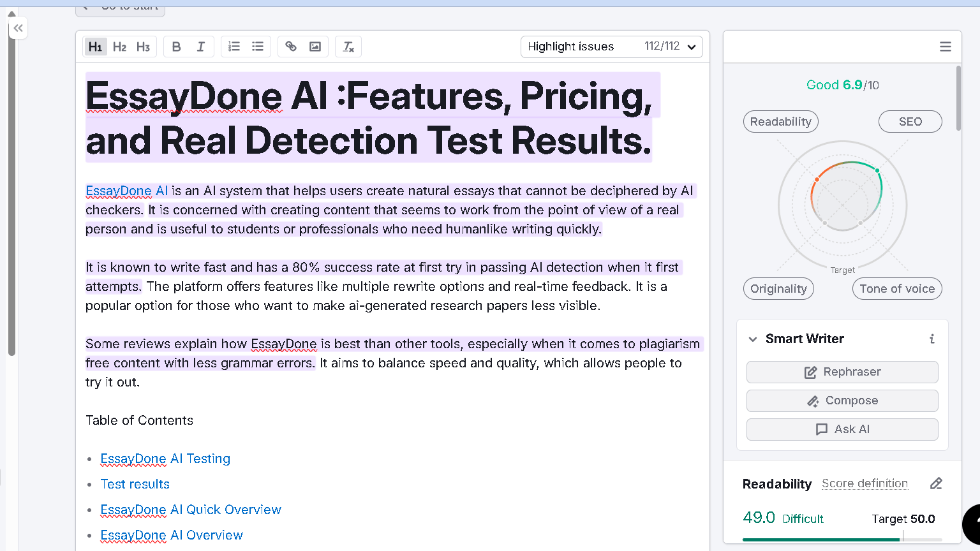Toggle the Tone of voice metric
The image size is (980, 551).
point(897,288)
